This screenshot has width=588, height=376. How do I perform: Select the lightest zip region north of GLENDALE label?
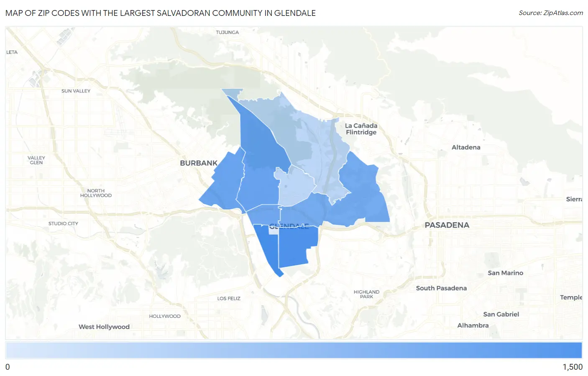coord(296,186)
